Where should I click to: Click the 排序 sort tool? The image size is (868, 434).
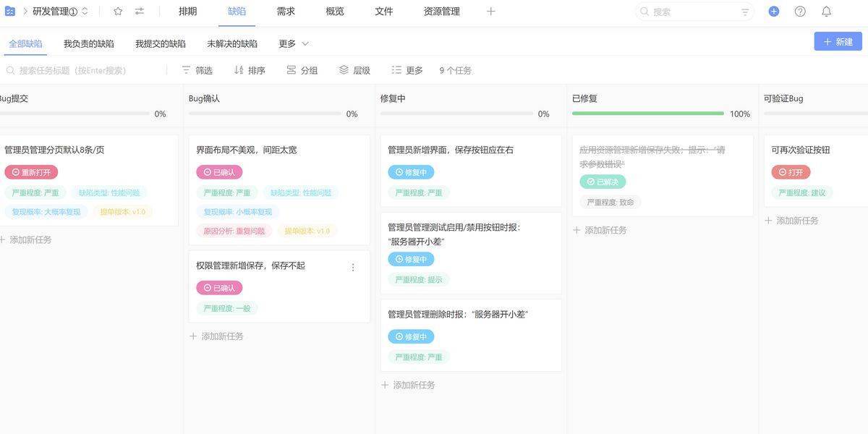250,70
